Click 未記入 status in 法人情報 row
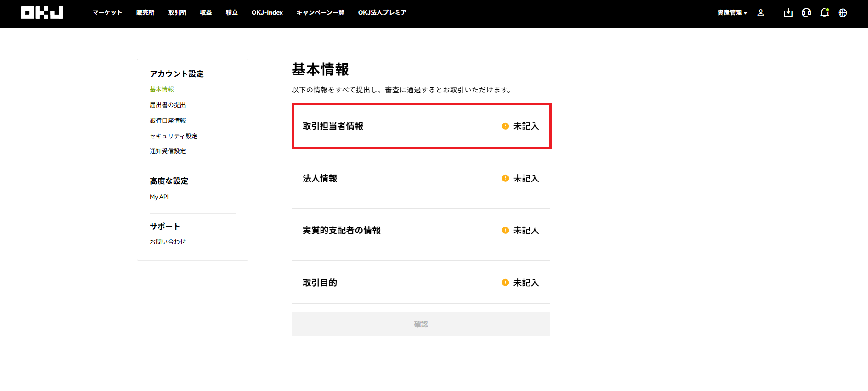 point(526,178)
